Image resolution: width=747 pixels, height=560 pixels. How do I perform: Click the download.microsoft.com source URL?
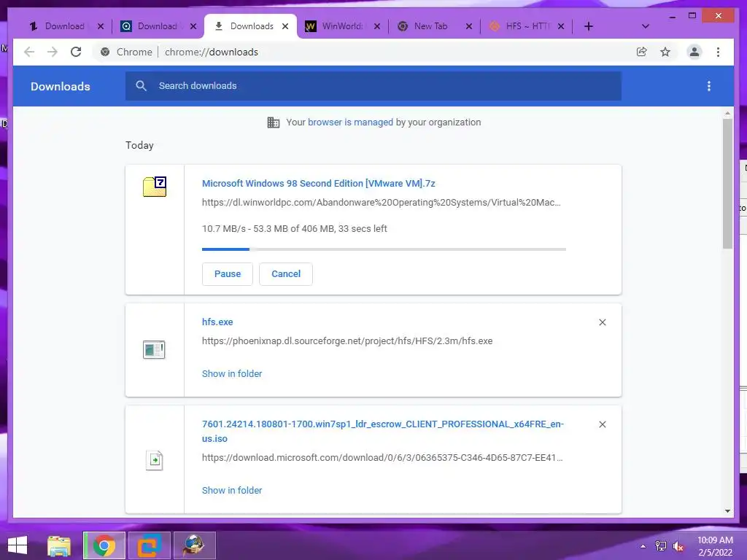[382, 458]
